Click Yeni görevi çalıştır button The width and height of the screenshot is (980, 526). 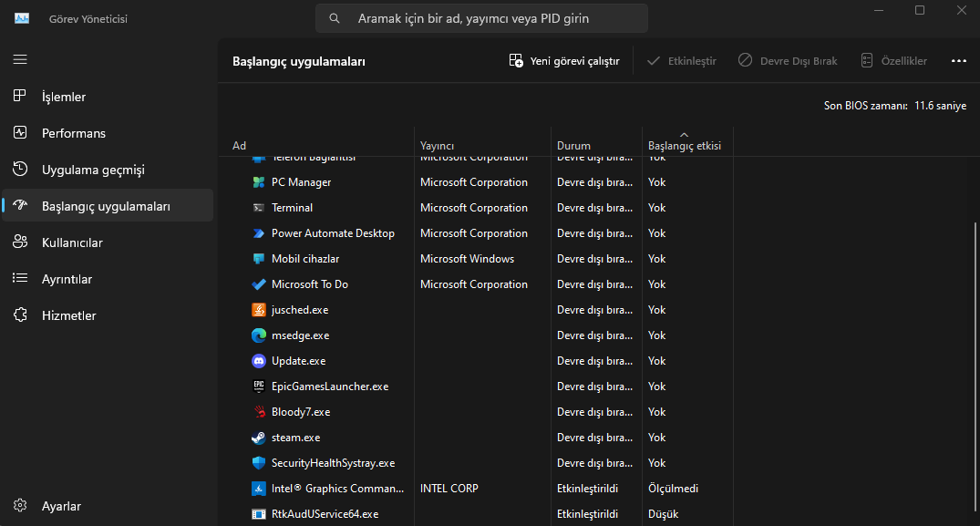(564, 61)
